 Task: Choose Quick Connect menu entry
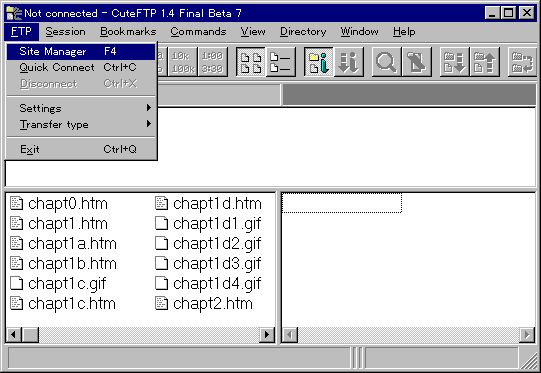pyautogui.click(x=81, y=67)
